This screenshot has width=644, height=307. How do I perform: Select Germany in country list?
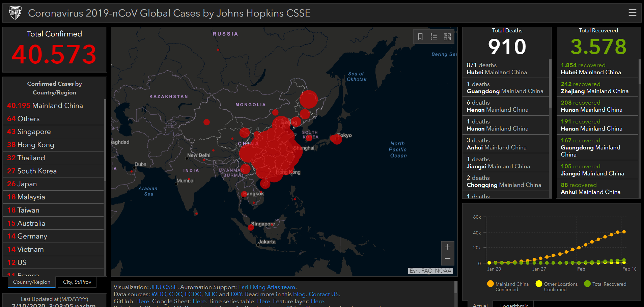(x=53, y=236)
